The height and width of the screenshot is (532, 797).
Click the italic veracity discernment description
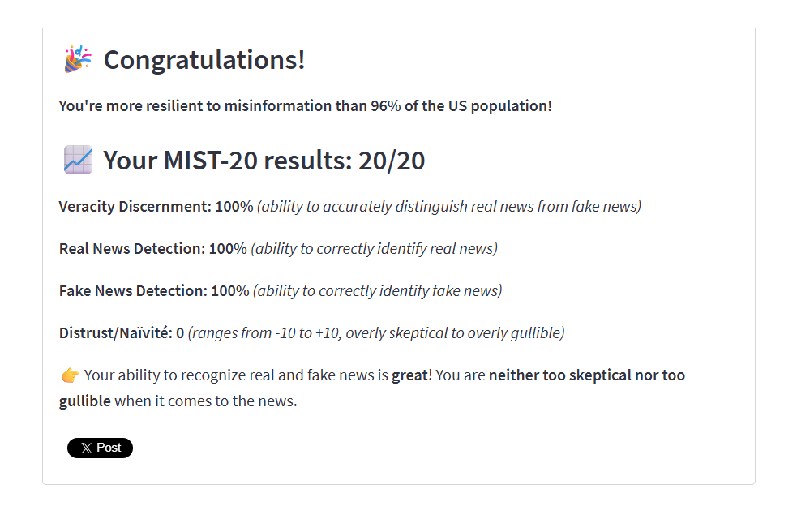(449, 207)
